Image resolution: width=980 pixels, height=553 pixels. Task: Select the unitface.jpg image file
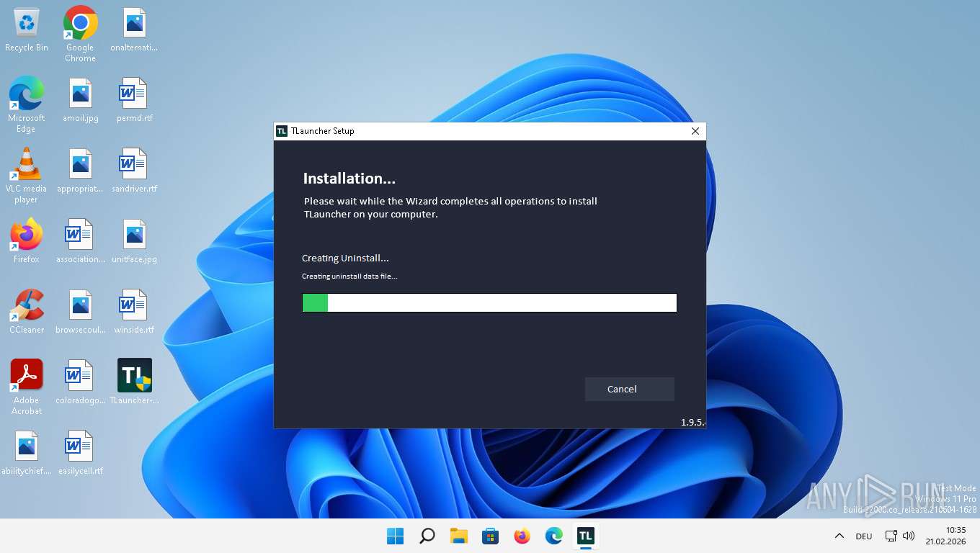[x=134, y=242]
